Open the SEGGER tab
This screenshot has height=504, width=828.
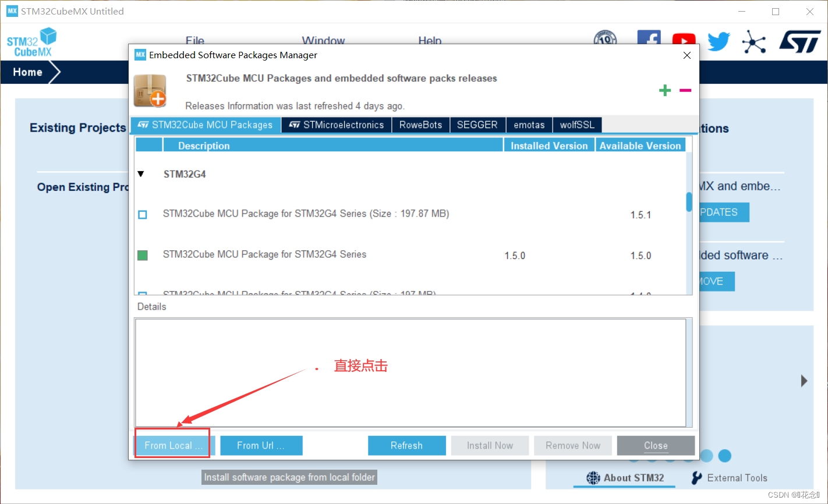pos(477,125)
